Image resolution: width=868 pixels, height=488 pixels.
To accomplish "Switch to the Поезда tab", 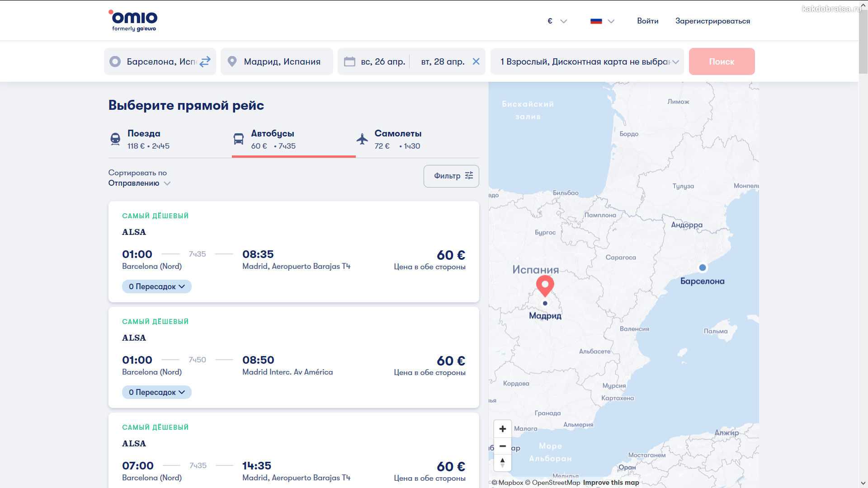I will pyautogui.click(x=170, y=140).
